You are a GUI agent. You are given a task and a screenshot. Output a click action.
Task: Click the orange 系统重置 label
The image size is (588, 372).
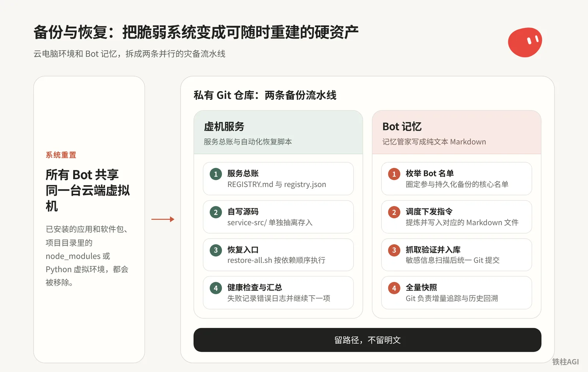[x=61, y=155]
